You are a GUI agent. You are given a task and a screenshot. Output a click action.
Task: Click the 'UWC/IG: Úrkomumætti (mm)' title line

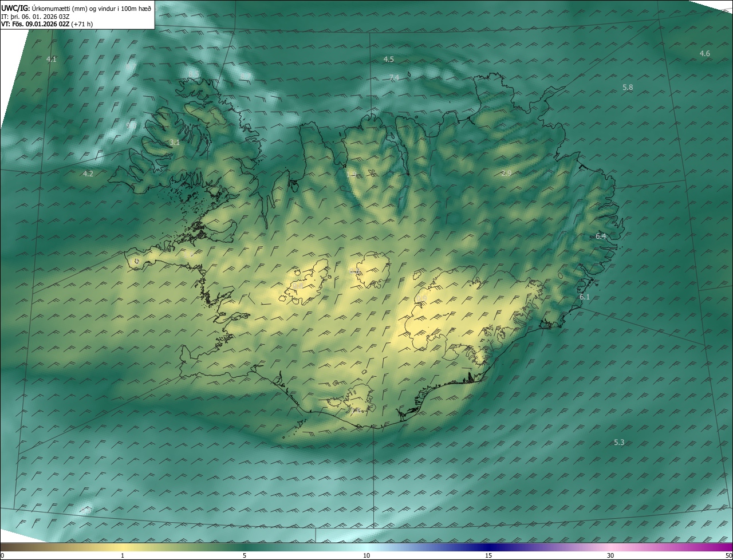coord(76,7)
